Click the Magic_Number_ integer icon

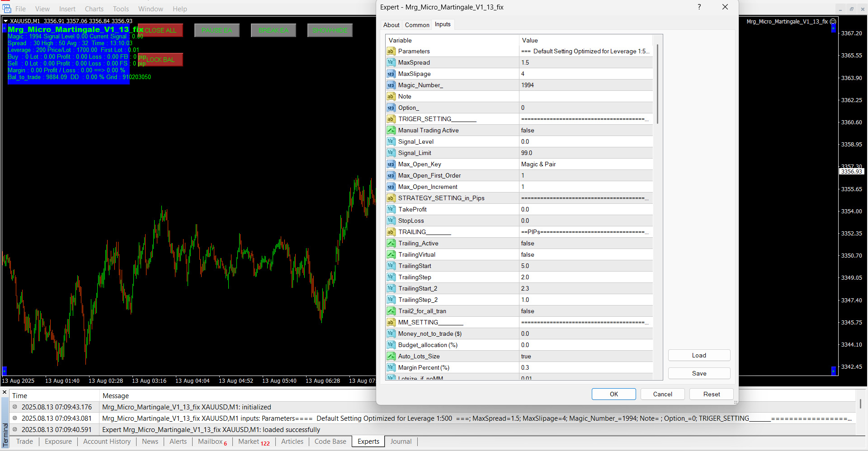[391, 85]
